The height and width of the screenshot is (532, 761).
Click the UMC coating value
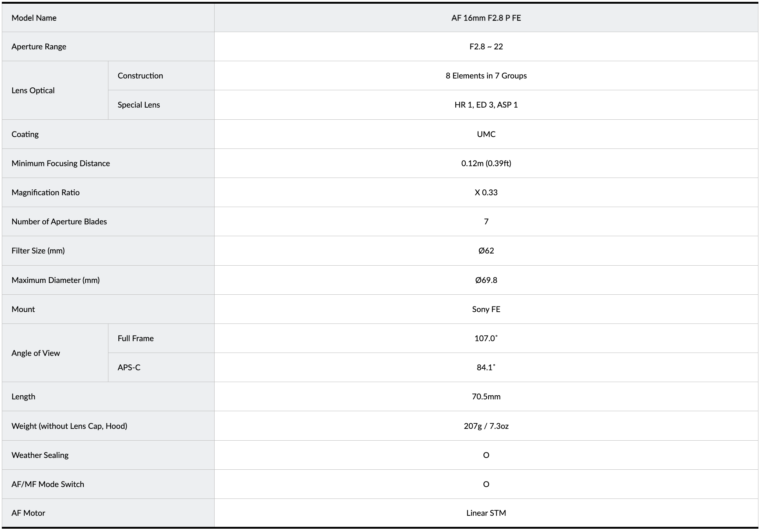[486, 134]
